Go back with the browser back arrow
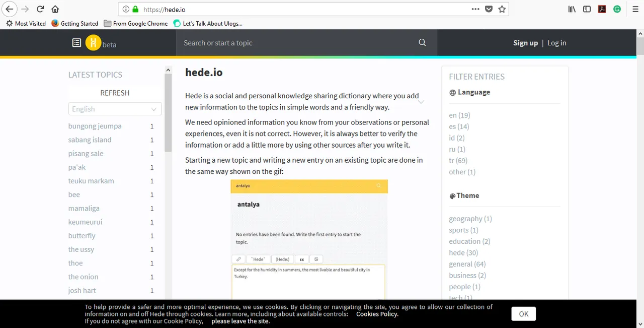Image resolution: width=644 pixels, height=328 pixels. [x=9, y=9]
